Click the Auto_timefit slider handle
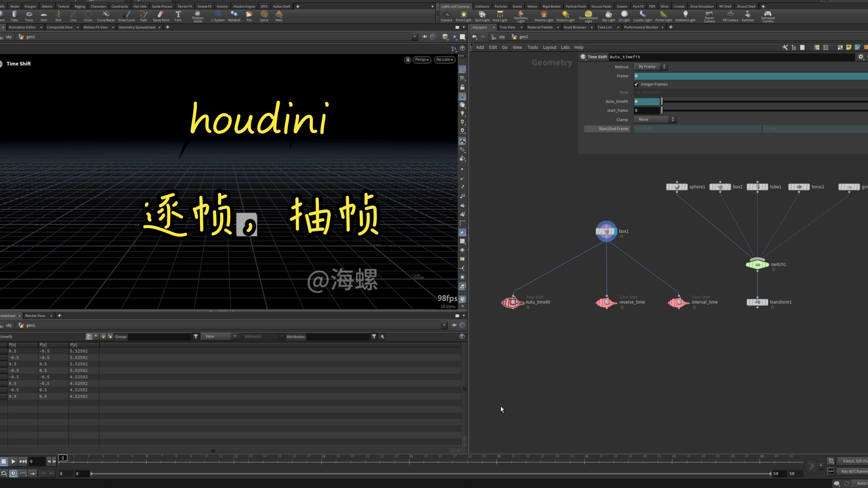The image size is (868, 488). tap(662, 101)
